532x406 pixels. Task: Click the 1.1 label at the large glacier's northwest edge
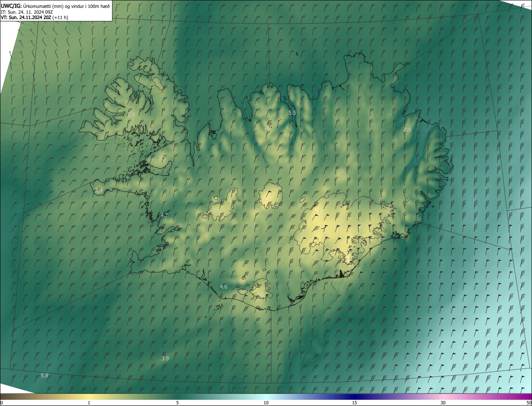pyautogui.click(x=316, y=210)
